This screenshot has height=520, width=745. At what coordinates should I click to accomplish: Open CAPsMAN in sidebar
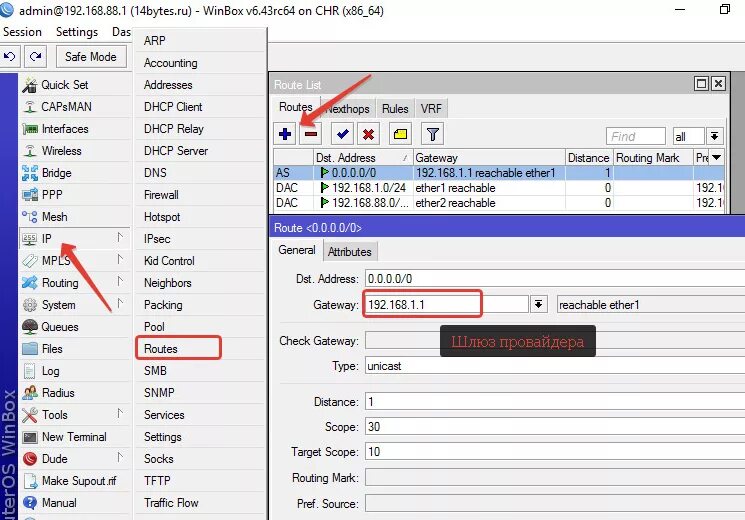pyautogui.click(x=75, y=107)
